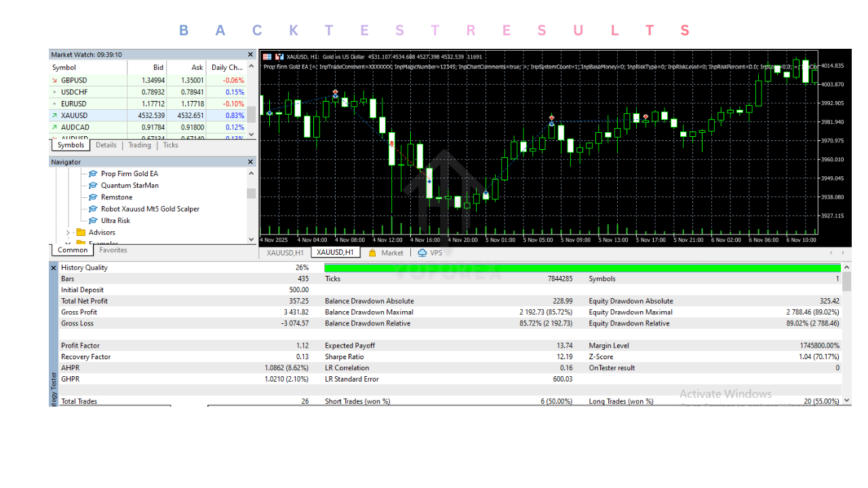Select the Robot Xauusd Mt5 Gold Scalper
This screenshot has height=488, width=868.
93,209
